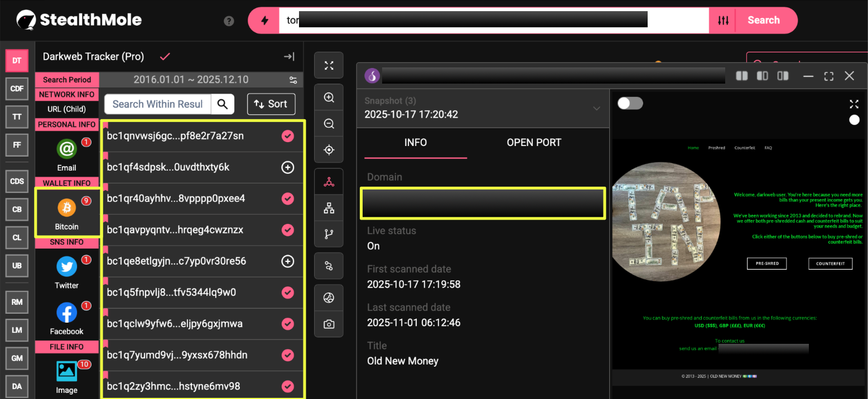Open search period filter settings
Viewport: 868px width, 399px height.
[x=293, y=80]
